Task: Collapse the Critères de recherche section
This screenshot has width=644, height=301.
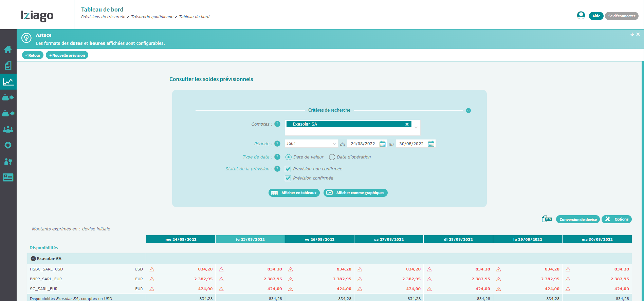Action: click(468, 110)
